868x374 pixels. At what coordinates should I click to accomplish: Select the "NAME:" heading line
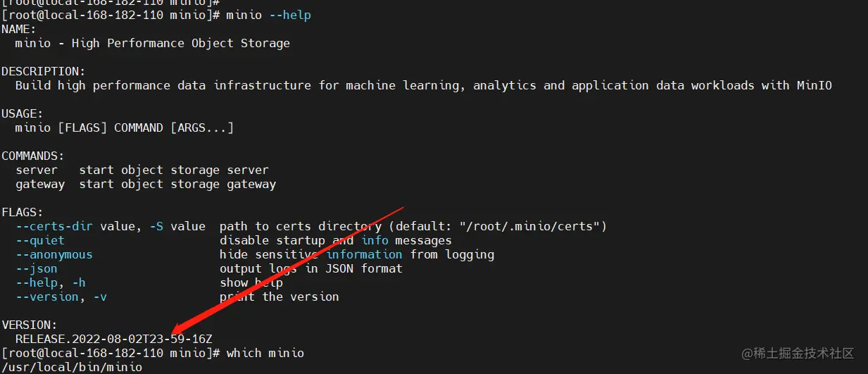pyautogui.click(x=19, y=29)
